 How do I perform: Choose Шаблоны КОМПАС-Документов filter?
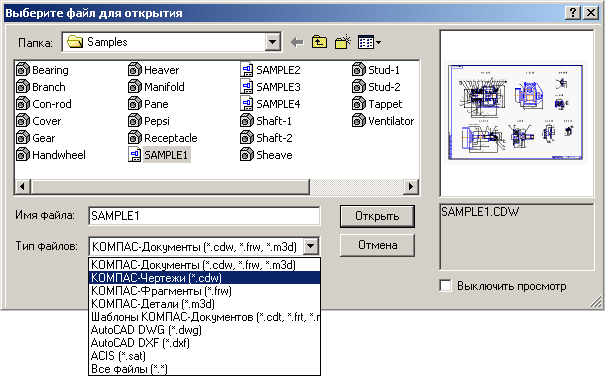(x=204, y=317)
